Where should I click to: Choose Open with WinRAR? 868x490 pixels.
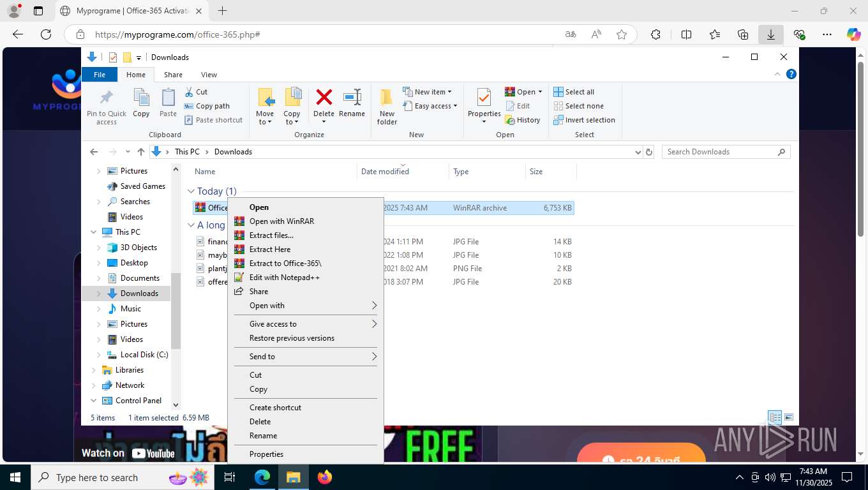[x=305, y=221]
